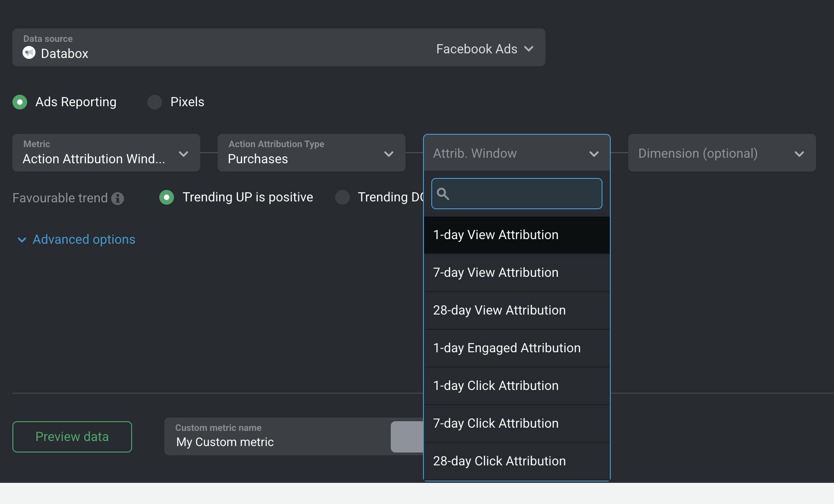
Task: Select 1-day Click Attribution
Action: [517, 386]
